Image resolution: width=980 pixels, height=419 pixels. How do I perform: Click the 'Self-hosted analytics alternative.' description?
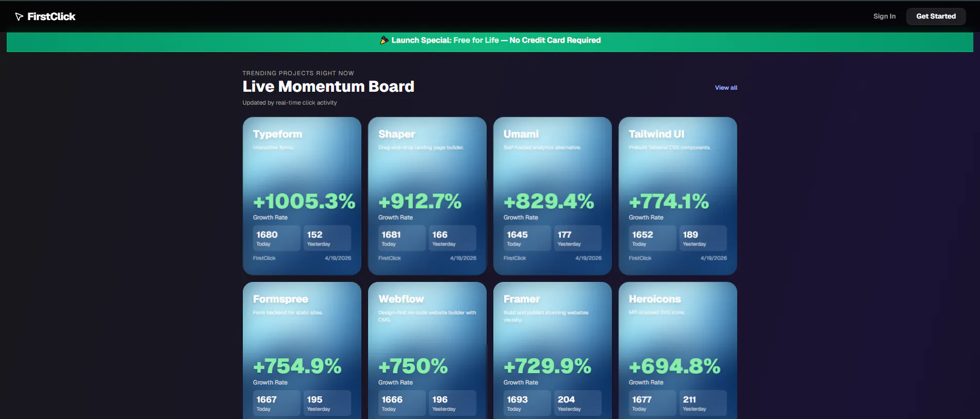pyautogui.click(x=542, y=147)
